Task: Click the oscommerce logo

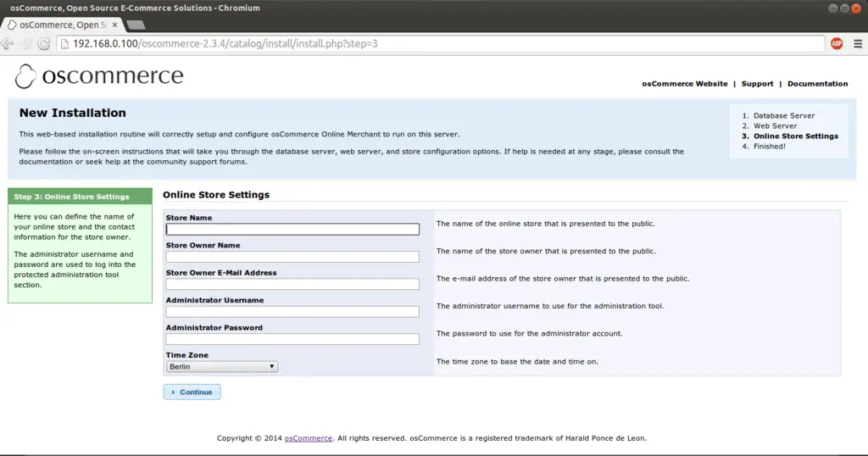Action: pos(99,75)
